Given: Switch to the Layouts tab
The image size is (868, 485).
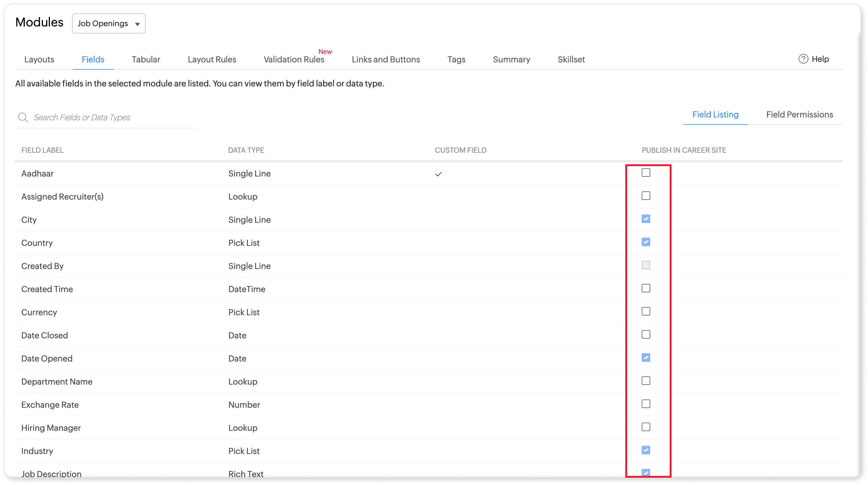Looking at the screenshot, I should (x=39, y=60).
